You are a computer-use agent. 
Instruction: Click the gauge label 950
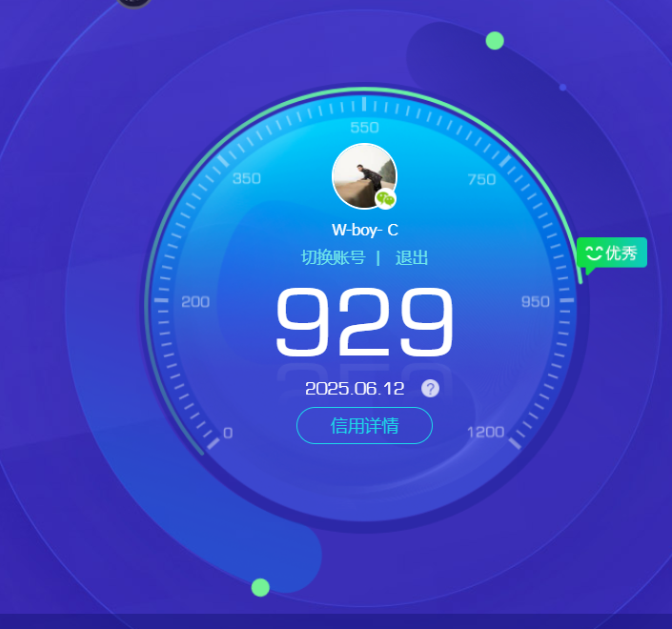pos(536,302)
